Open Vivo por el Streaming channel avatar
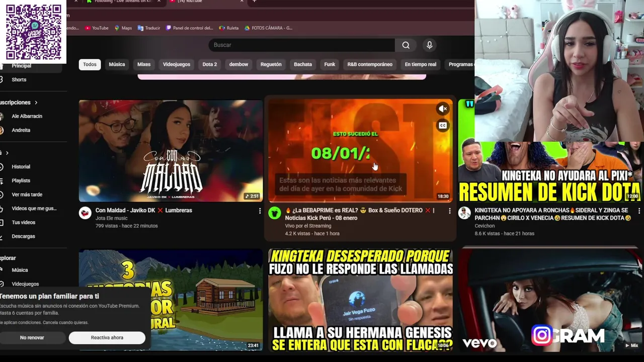Image resolution: width=644 pixels, height=362 pixels. pyautogui.click(x=274, y=213)
